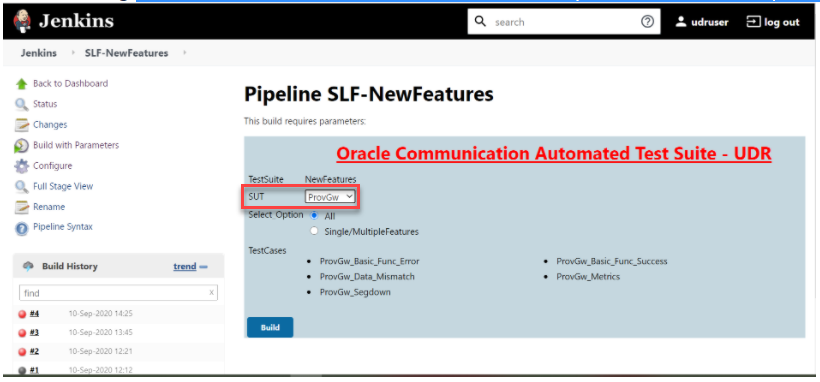This screenshot has height=382, width=820.
Task: Click the Configure gear icon
Action: pos(21,166)
